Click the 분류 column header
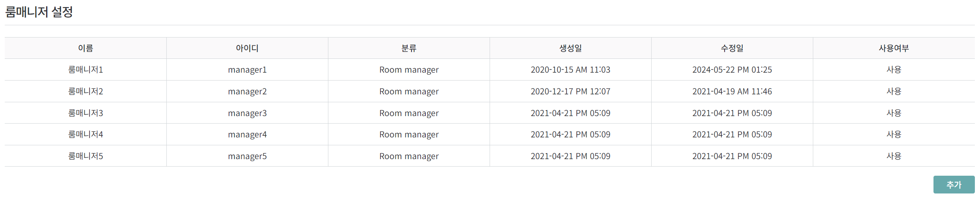980x199 pixels. [409, 48]
